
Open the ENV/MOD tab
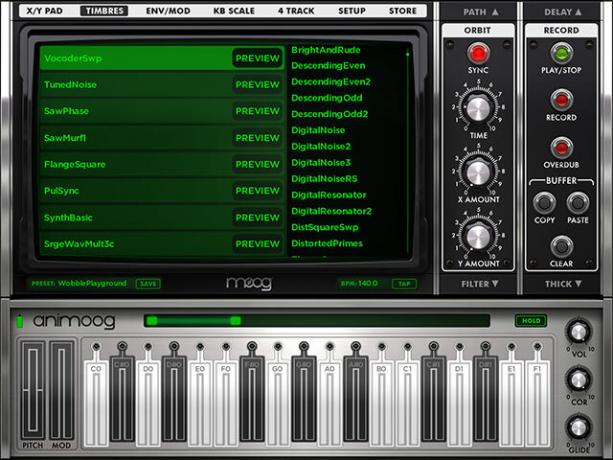[x=168, y=11]
